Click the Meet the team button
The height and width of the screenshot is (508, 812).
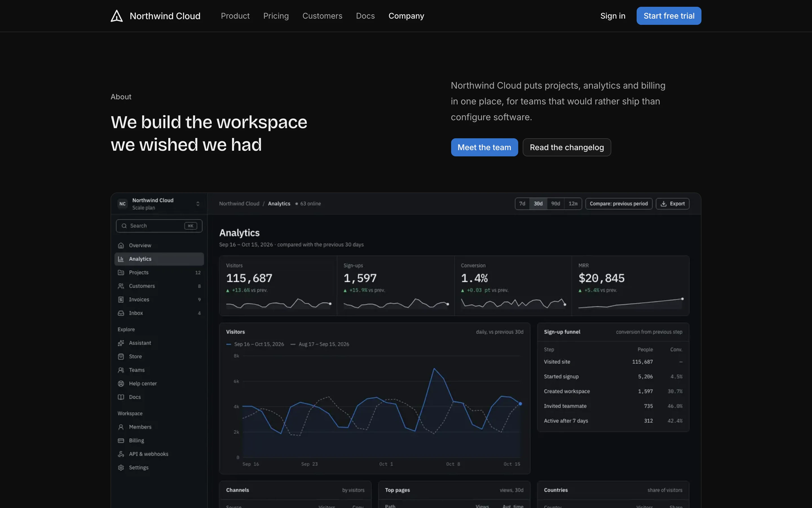pyautogui.click(x=484, y=147)
